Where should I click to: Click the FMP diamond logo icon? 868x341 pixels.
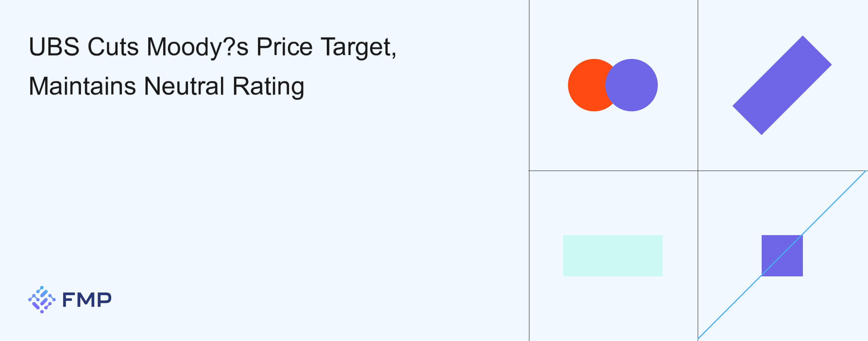pyautogui.click(x=42, y=299)
